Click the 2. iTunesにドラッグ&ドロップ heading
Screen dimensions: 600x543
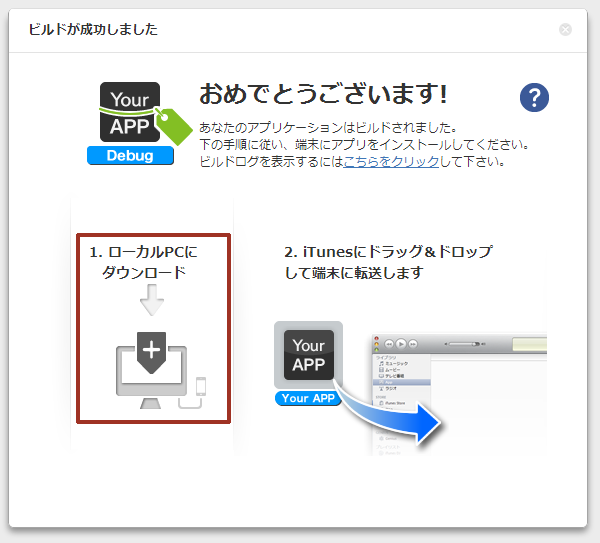click(x=388, y=262)
